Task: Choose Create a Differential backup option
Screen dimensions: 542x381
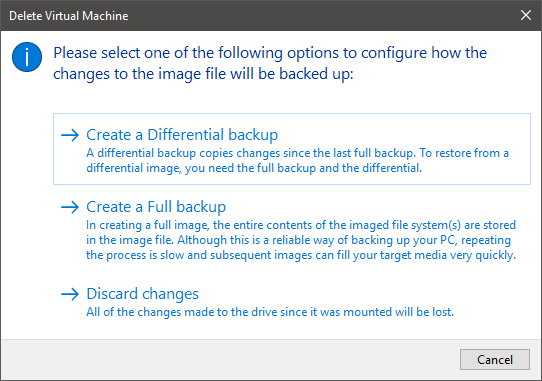Action: pyautogui.click(x=292, y=149)
